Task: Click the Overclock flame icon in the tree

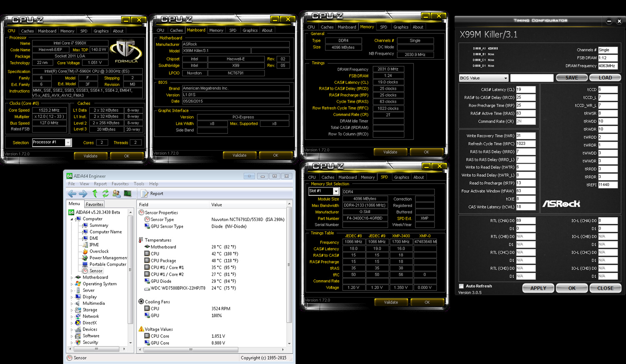Action: pos(85,251)
